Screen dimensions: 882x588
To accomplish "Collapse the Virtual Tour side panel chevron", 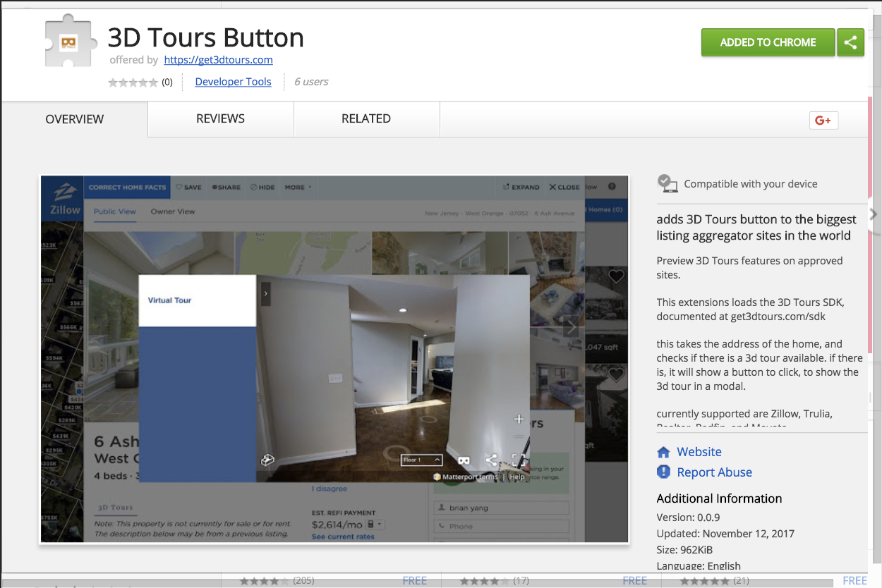I will click(265, 293).
